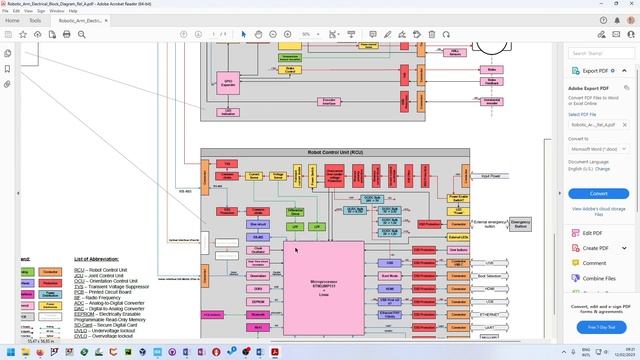Print the document using printer icon
The width and height of the screenshot is (640, 360).
(x=67, y=35)
